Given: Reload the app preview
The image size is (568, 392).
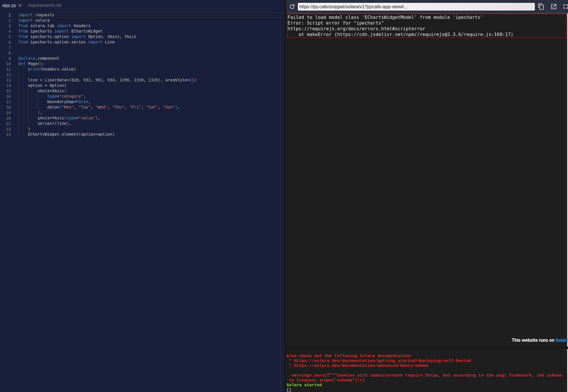Looking at the screenshot, I should (292, 7).
